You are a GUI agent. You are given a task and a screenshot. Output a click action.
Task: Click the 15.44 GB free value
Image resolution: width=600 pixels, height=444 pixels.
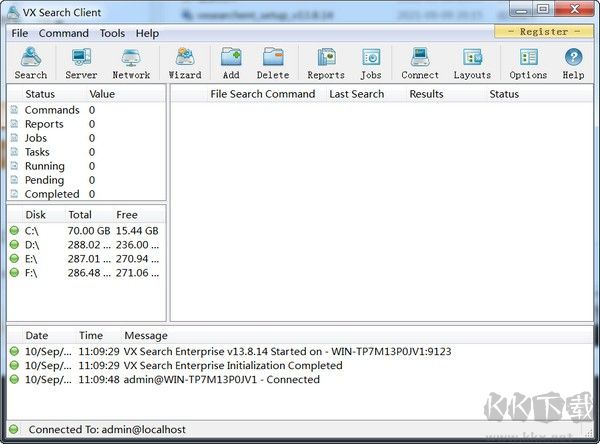pos(137,231)
